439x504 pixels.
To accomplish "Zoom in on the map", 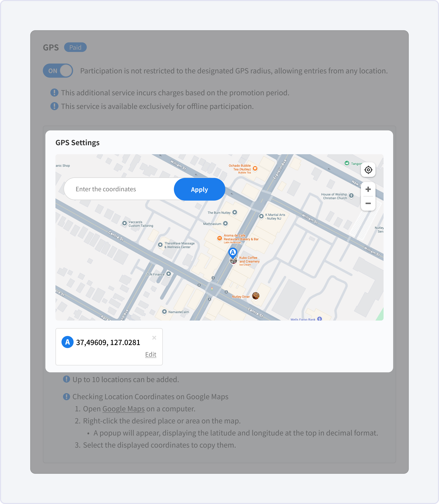I will click(368, 189).
